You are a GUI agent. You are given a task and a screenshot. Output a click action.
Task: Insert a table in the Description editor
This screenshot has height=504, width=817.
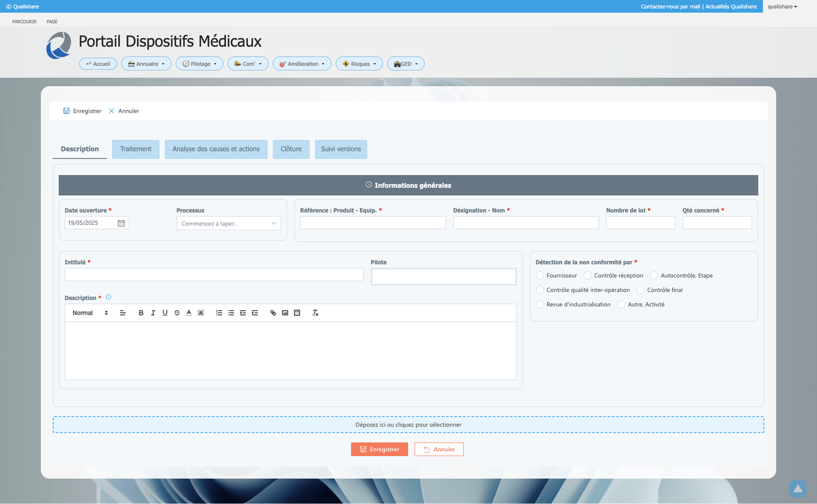(297, 313)
